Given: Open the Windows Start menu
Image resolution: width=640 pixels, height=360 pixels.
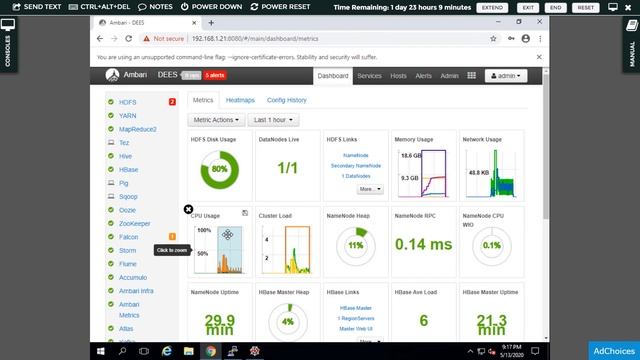Looking at the screenshot, I should (100, 351).
